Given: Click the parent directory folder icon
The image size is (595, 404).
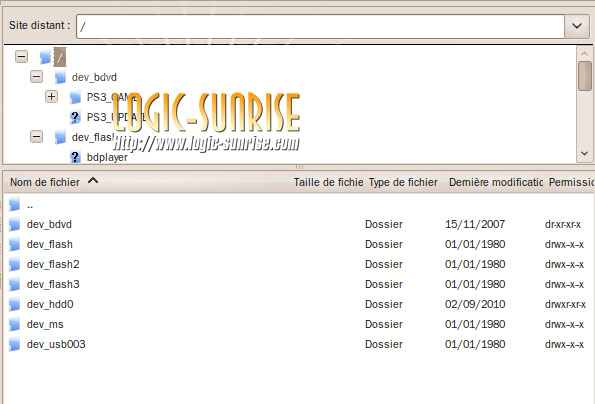Looking at the screenshot, I should [x=14, y=204].
